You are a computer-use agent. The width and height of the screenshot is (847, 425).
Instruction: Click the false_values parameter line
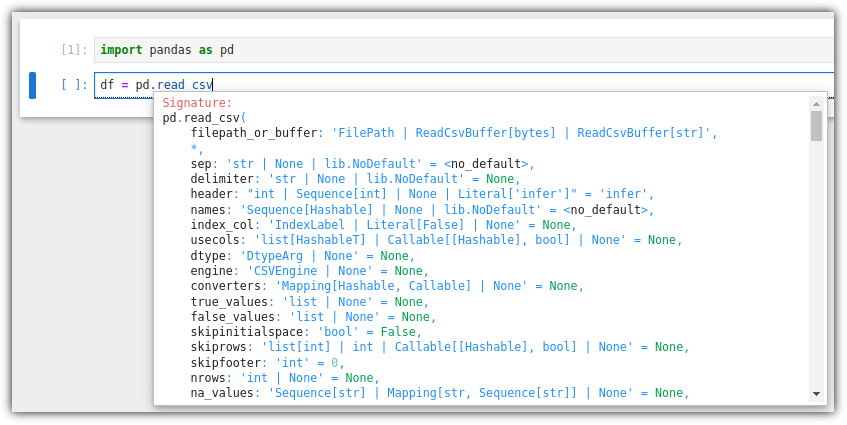[x=313, y=317]
